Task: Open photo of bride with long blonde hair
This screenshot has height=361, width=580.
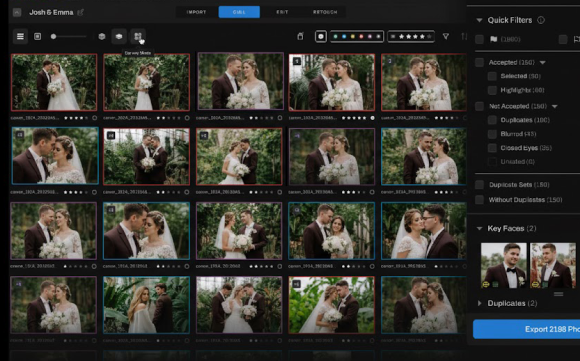Action: (x=146, y=305)
